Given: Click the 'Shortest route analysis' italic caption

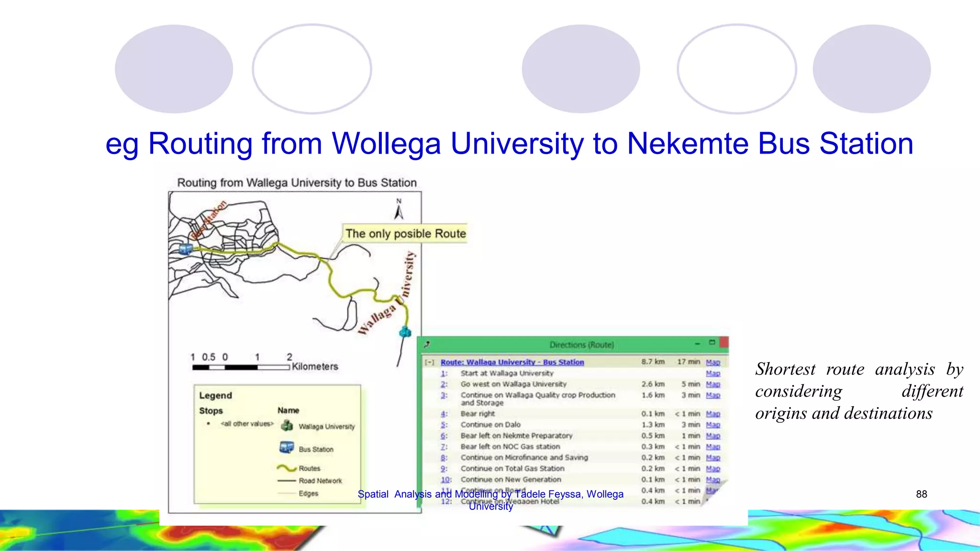Looking at the screenshot, I should pyautogui.click(x=859, y=391).
